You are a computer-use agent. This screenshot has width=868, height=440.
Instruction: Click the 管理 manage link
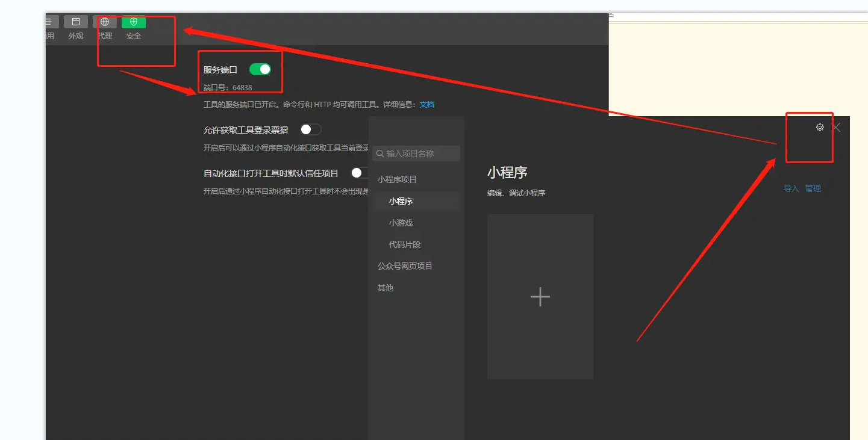point(813,188)
